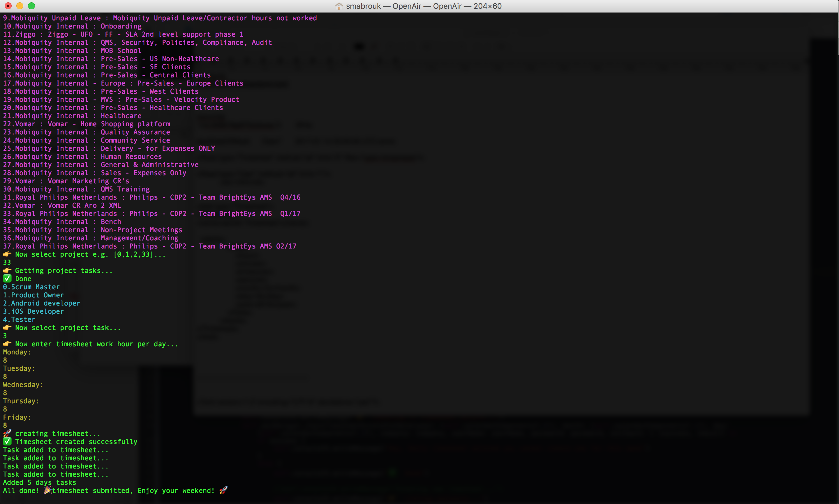839x504 pixels.
Task: Click line 33 Philips CDP2 Q1/17 project
Action: (151, 214)
